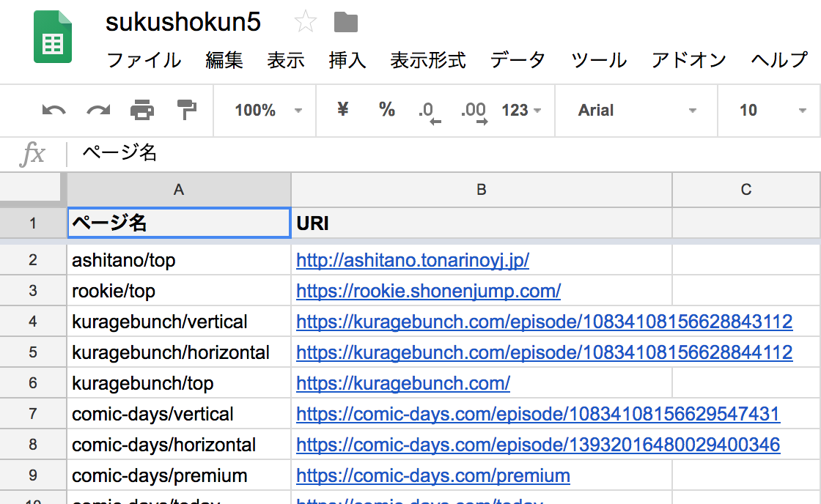Select the URI header cell

(482, 223)
